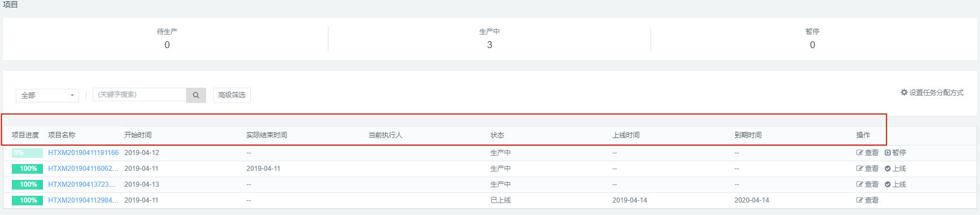Open project link HTXM20190411191166

(x=83, y=153)
